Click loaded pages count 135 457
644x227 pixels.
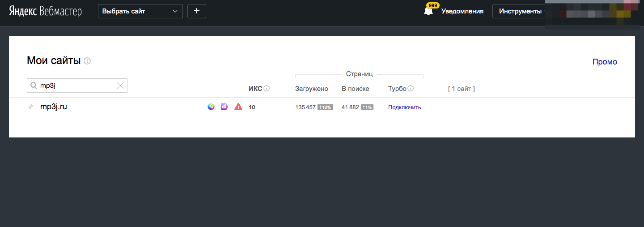(x=305, y=107)
